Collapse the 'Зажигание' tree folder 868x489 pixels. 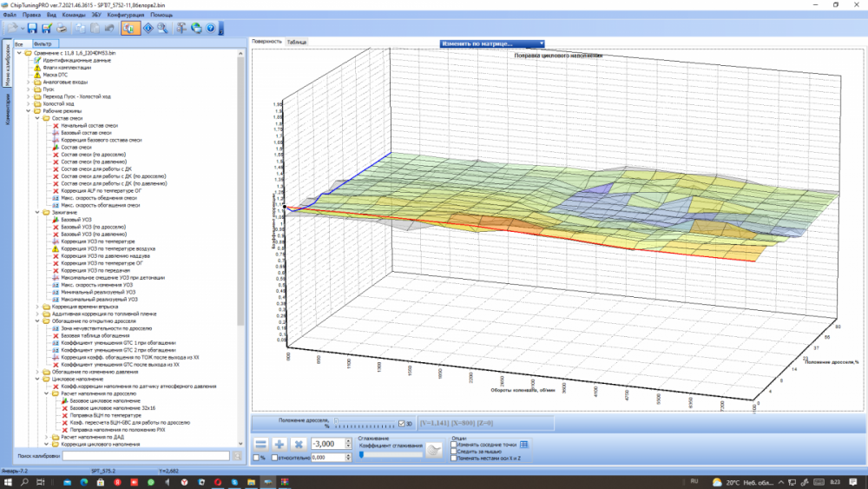tap(36, 212)
